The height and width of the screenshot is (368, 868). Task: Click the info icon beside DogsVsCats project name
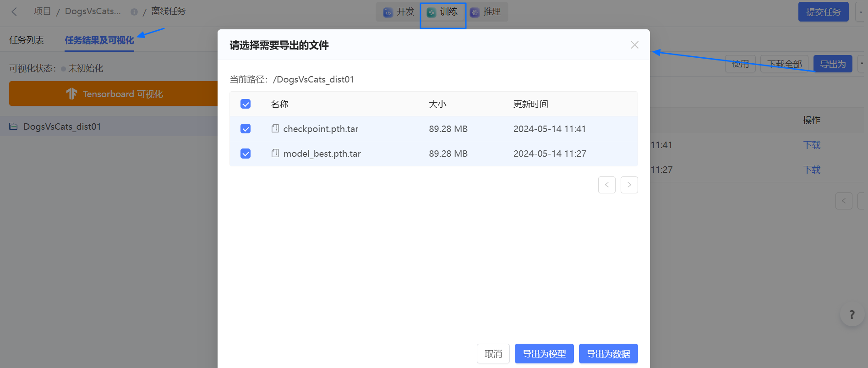[134, 12]
